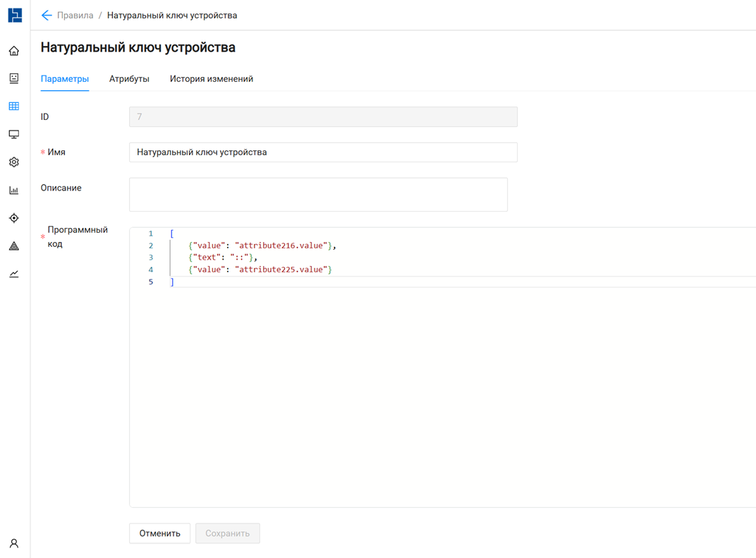Image resolution: width=756 pixels, height=558 pixels.
Task: Click the Правила breadcrumb link
Action: pyautogui.click(x=75, y=15)
